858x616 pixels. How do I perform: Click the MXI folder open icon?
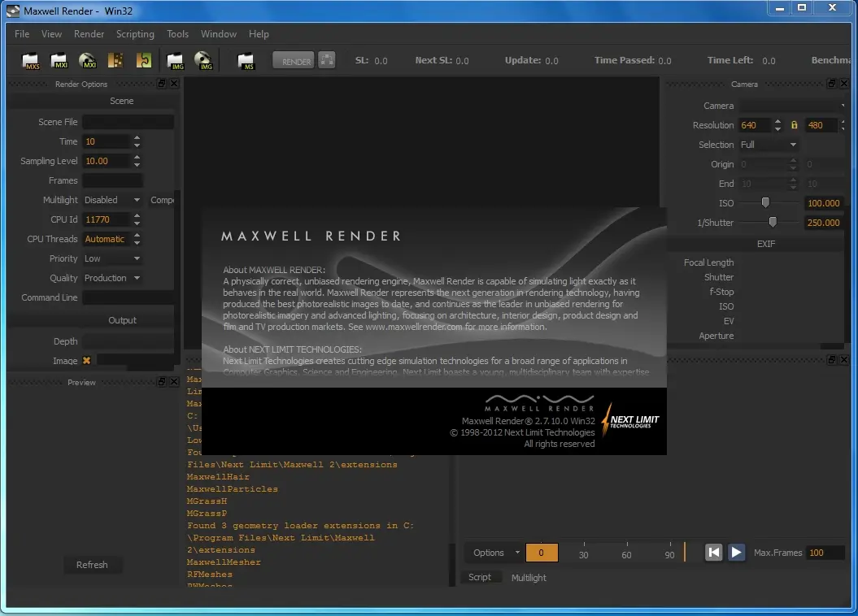(59, 61)
